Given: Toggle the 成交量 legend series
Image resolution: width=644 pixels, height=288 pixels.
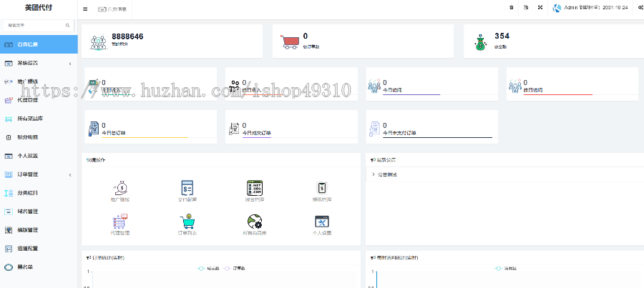Looking at the screenshot, I should (x=208, y=268).
